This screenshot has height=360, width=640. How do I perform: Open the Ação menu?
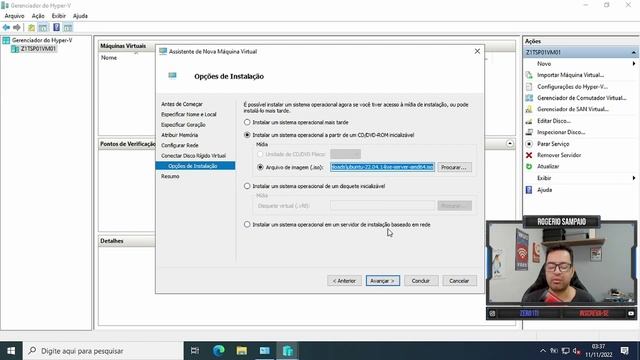(38, 16)
